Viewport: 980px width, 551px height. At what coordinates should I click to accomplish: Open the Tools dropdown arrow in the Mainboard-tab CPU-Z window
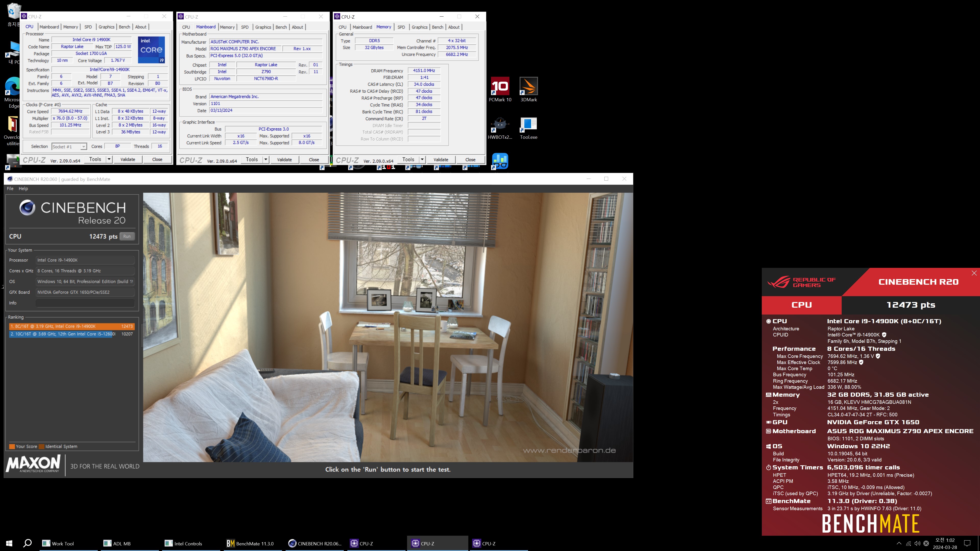point(266,159)
